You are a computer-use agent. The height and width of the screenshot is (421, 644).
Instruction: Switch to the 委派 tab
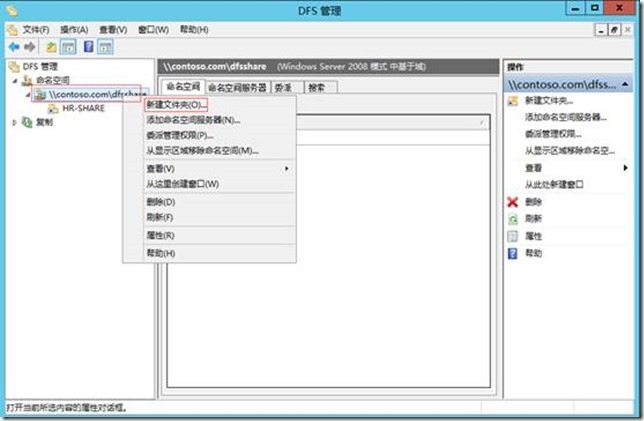(x=287, y=87)
